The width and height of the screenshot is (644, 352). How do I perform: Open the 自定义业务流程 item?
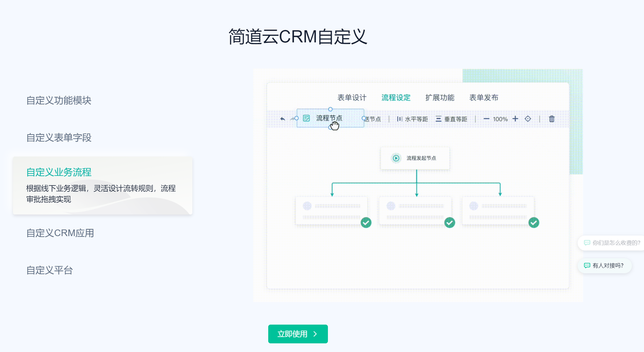click(103, 186)
